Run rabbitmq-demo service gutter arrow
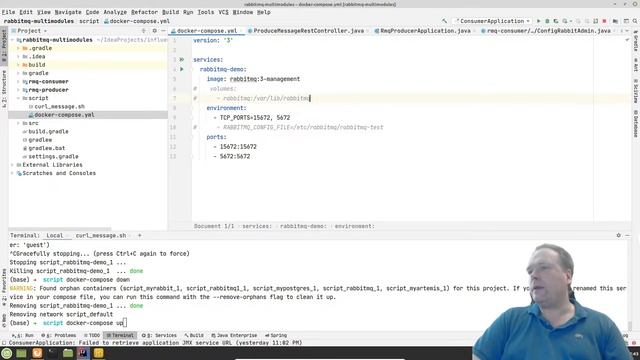This screenshot has height=360, width=640. click(x=182, y=69)
